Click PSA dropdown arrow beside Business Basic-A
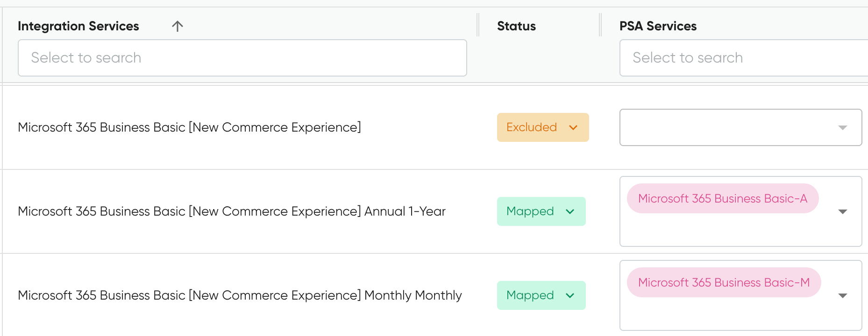 pos(843,212)
